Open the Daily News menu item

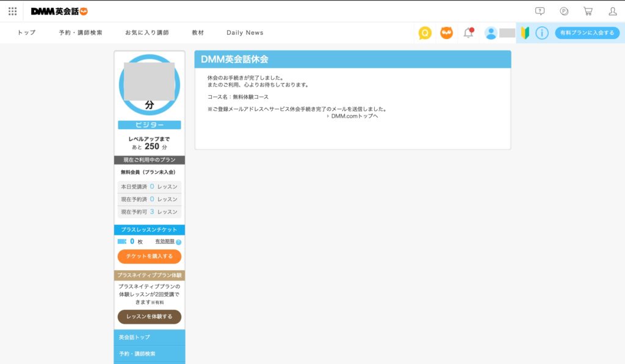pos(245,33)
